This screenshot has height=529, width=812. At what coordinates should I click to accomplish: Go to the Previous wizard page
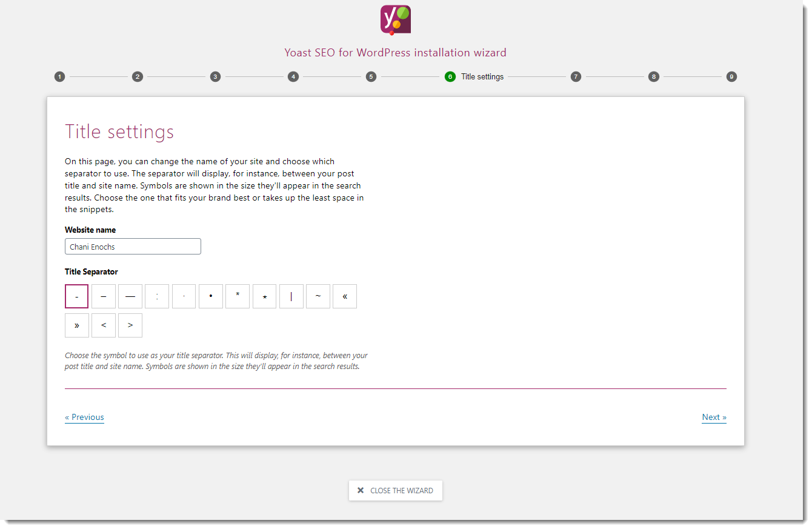click(84, 417)
